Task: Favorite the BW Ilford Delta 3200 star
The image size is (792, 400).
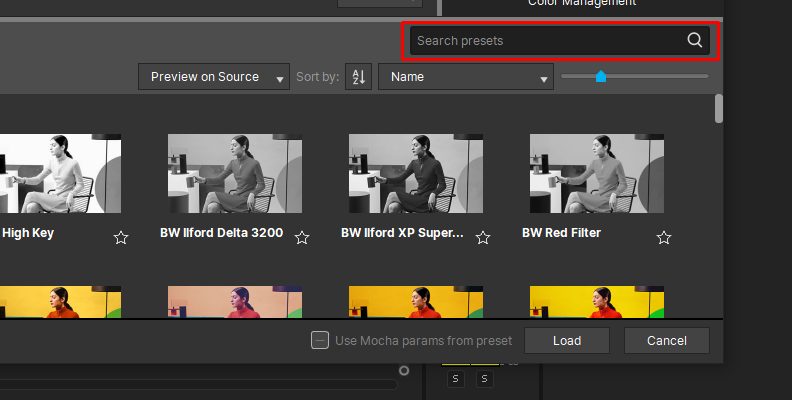Action: coord(302,237)
